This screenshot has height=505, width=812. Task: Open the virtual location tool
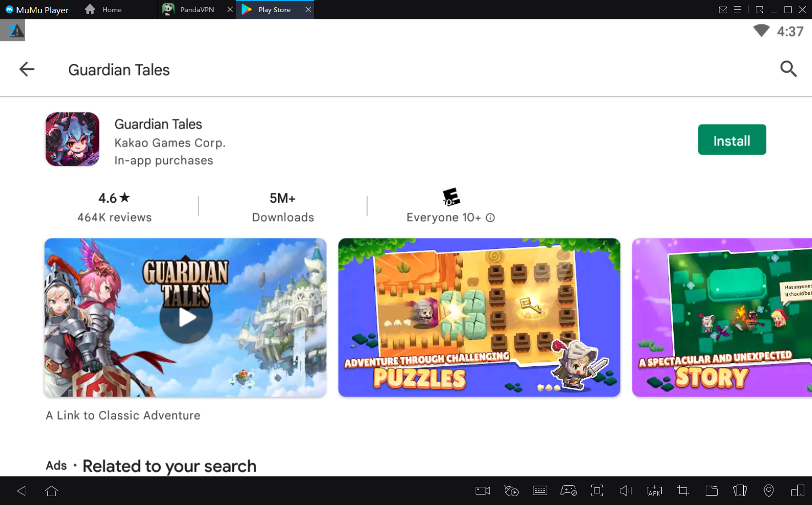click(769, 490)
